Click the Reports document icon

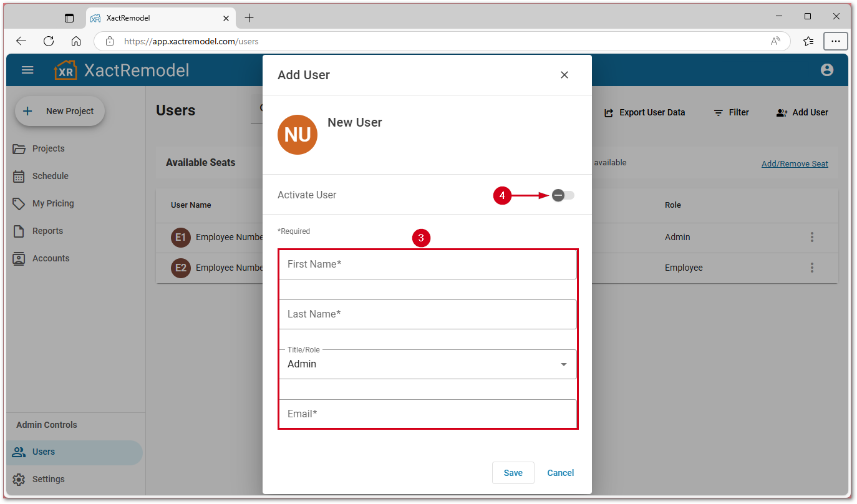(x=19, y=231)
